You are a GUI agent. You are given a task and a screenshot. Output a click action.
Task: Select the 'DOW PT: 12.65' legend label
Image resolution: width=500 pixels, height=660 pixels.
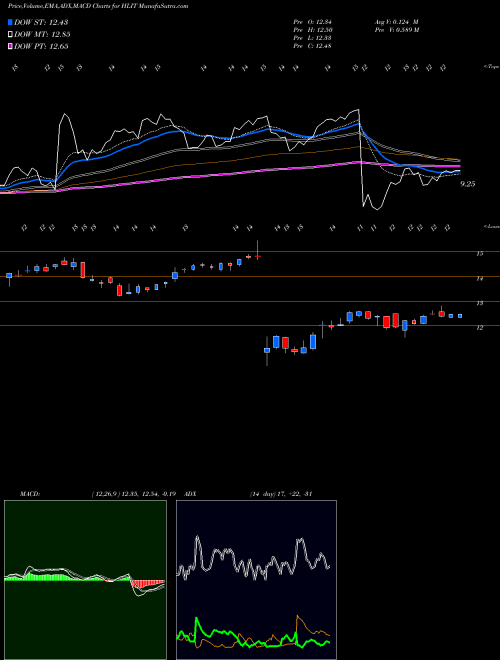tap(41, 46)
